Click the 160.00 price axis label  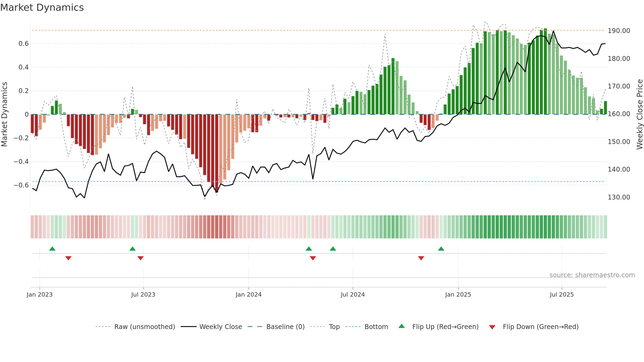point(619,114)
